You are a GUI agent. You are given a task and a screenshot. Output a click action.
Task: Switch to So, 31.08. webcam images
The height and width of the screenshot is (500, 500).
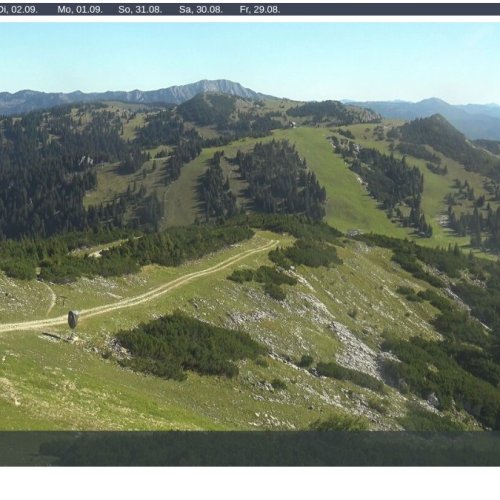point(140,10)
